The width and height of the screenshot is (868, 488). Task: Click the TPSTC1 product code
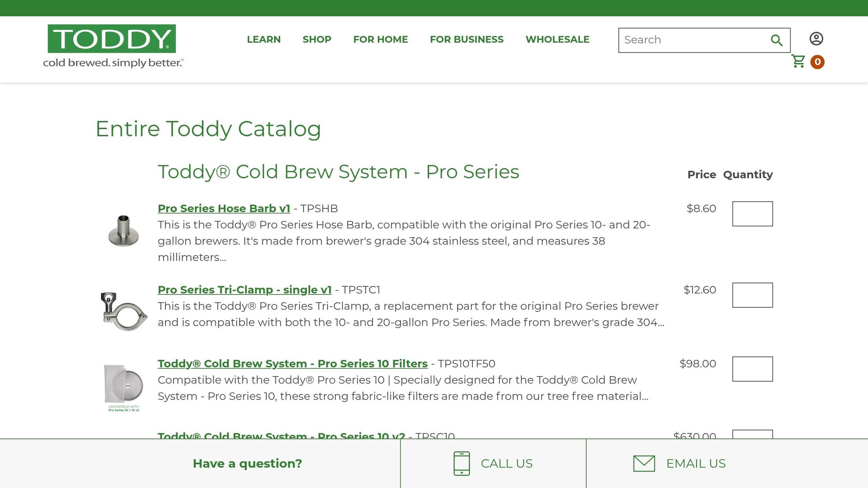(x=361, y=290)
